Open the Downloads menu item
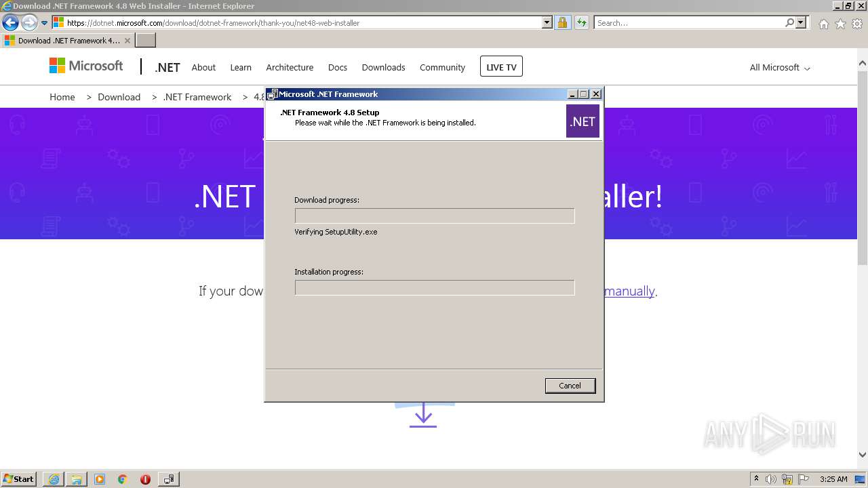 (x=383, y=67)
